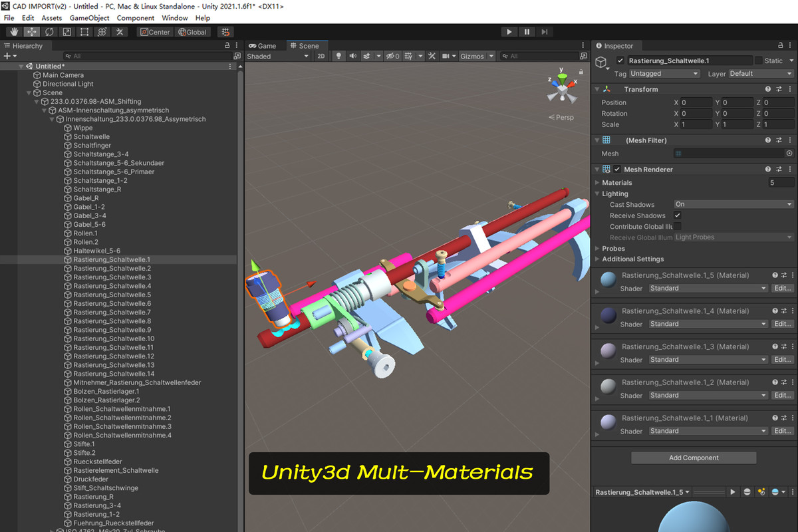
Task: Click Edit for Rastierung_Schaltwelle.1_2 material
Action: (783, 396)
